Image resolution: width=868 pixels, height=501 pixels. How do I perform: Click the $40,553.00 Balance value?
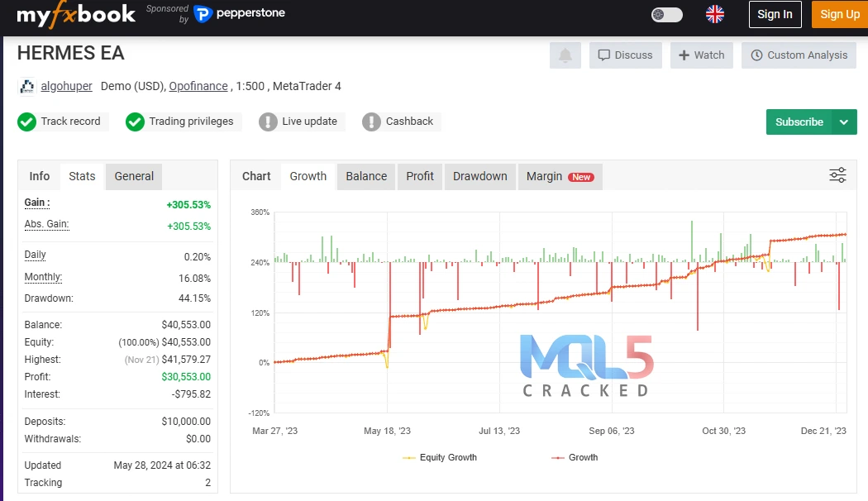click(186, 325)
